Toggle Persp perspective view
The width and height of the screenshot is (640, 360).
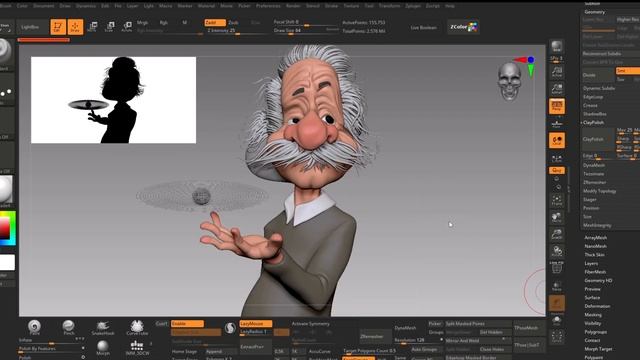click(557, 107)
